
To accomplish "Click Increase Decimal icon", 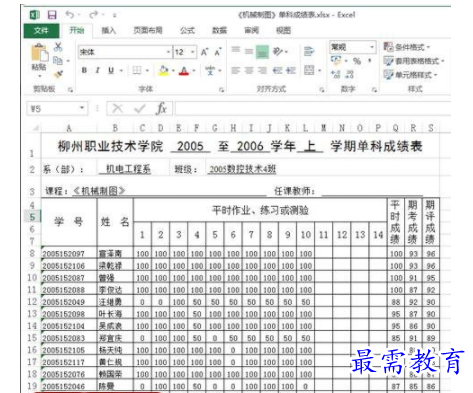I will click(x=336, y=74).
